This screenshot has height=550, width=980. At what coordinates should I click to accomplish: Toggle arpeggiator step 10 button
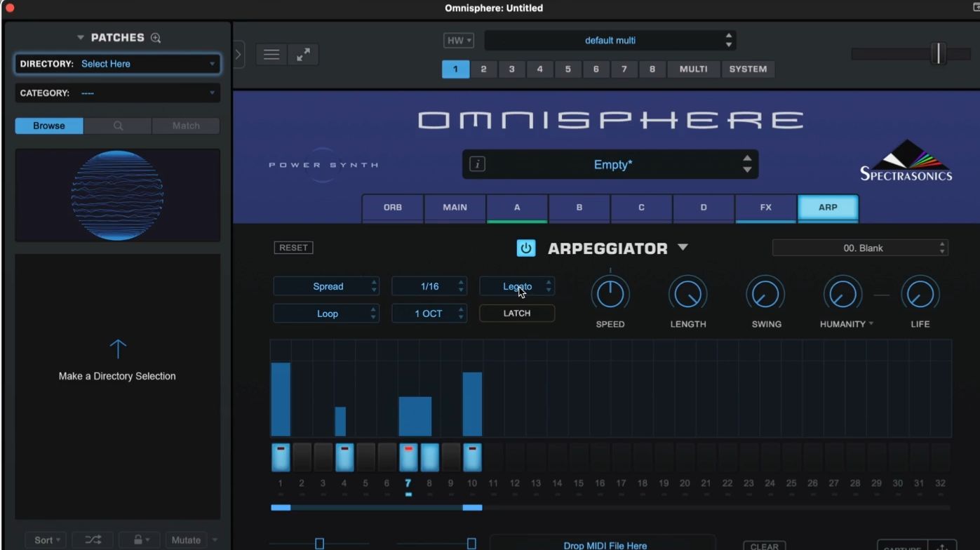472,457
